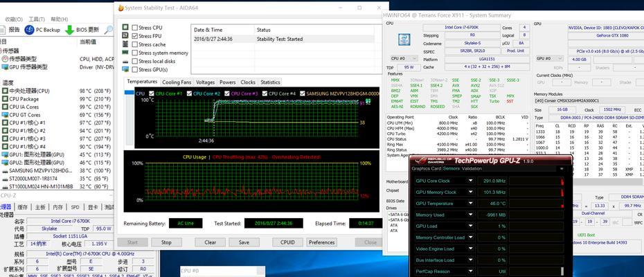Open the CPU #0 selector dropdown in HWiNFO64
The width and height of the screenshot is (644, 277).
[403, 59]
